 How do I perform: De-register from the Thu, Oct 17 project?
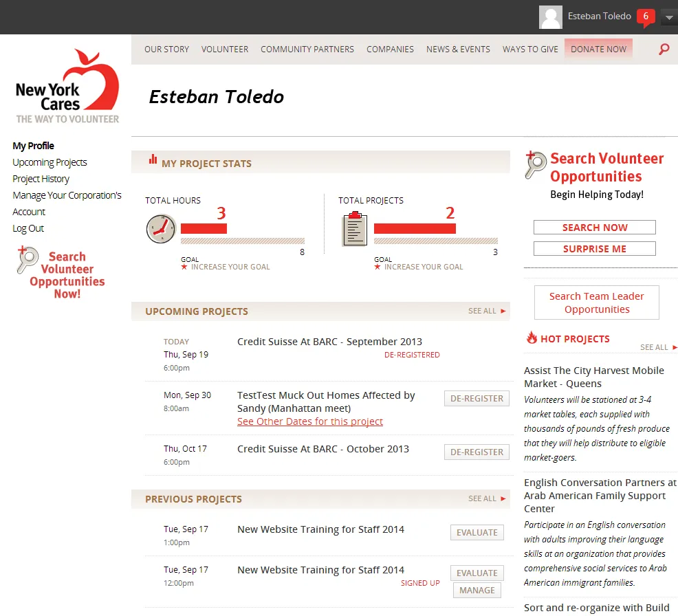tap(477, 452)
